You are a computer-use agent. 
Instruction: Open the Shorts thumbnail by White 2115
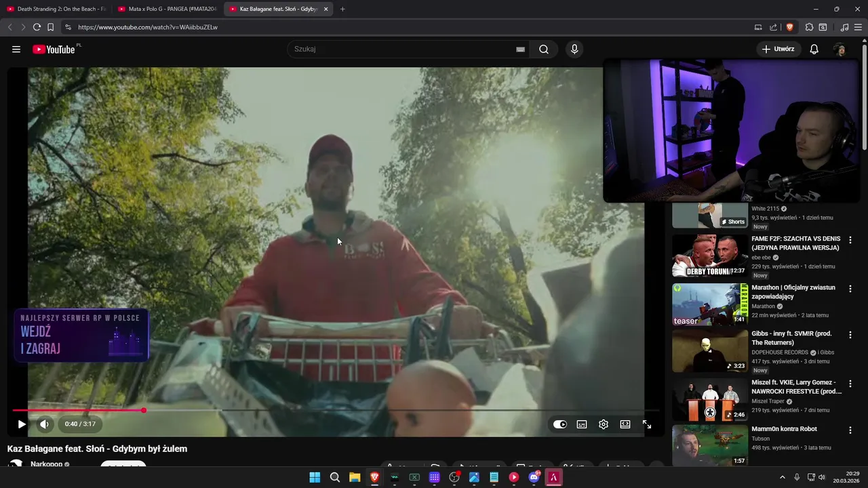[x=710, y=216]
